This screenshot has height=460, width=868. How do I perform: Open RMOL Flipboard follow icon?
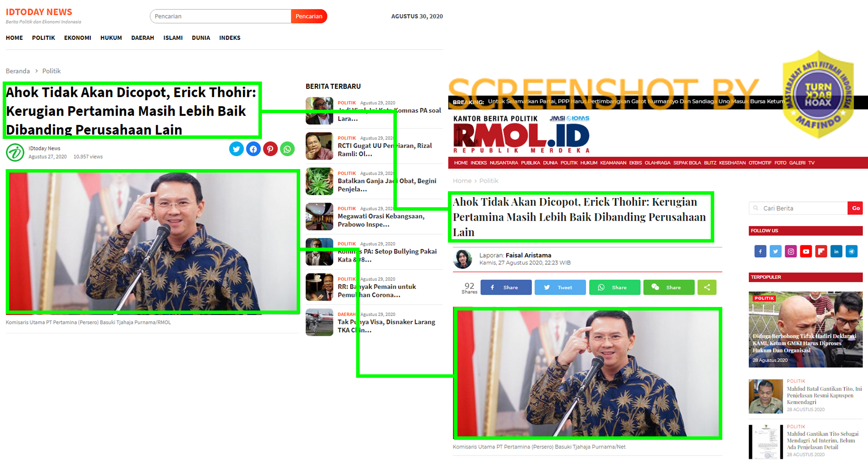point(821,251)
